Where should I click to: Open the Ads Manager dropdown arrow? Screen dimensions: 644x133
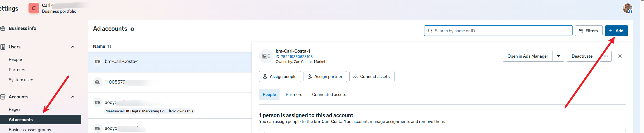558,56
